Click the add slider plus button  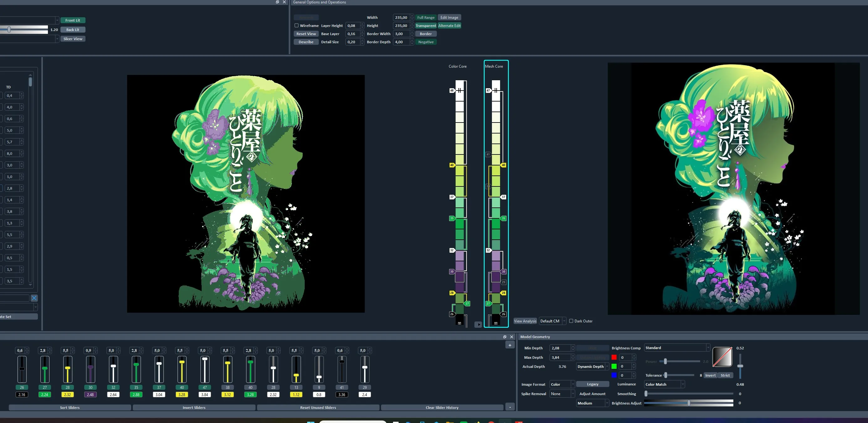(510, 345)
